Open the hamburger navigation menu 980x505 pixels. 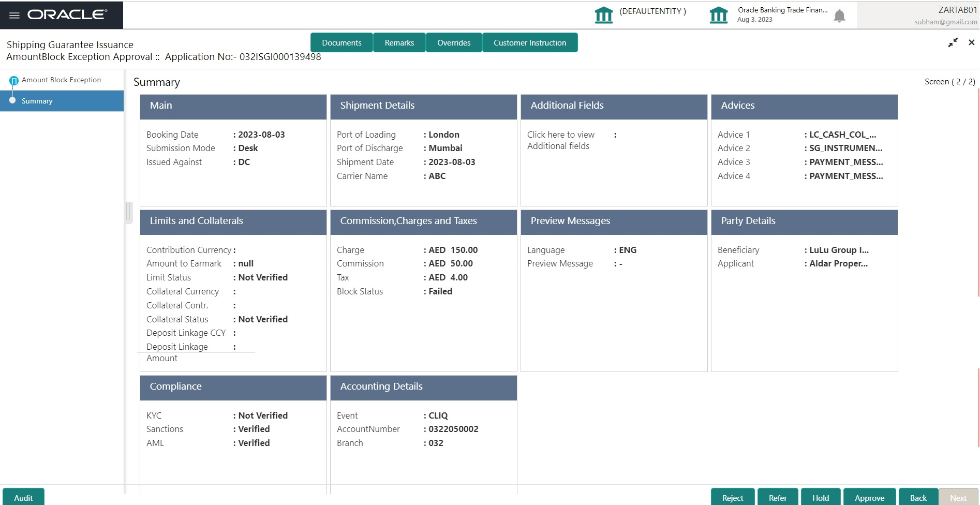coord(15,14)
